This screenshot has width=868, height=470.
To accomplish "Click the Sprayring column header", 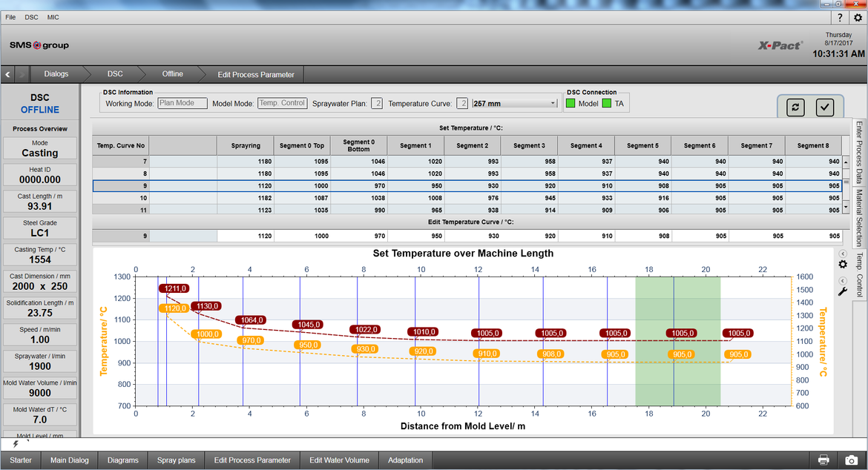I will [246, 145].
